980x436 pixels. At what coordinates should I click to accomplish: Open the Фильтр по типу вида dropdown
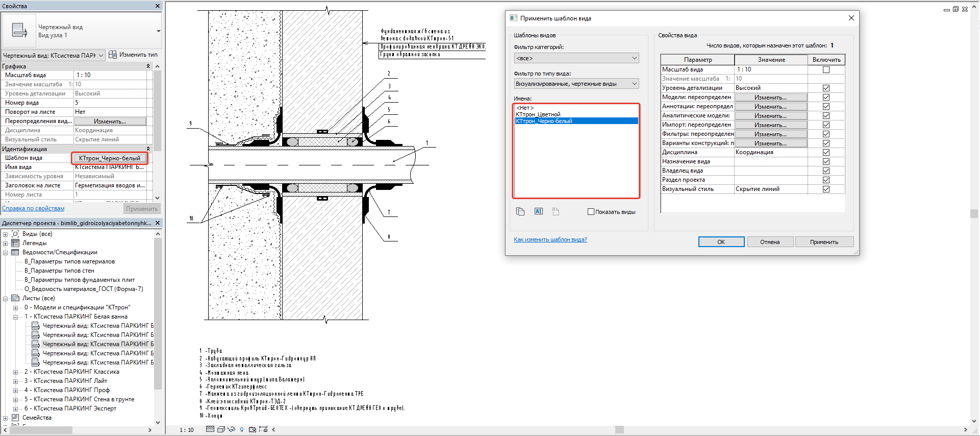[x=576, y=84]
